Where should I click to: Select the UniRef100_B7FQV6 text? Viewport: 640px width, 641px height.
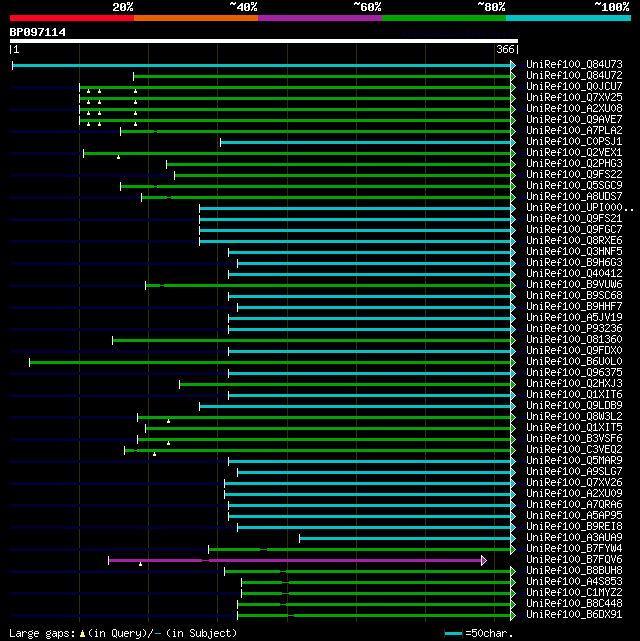574,560
